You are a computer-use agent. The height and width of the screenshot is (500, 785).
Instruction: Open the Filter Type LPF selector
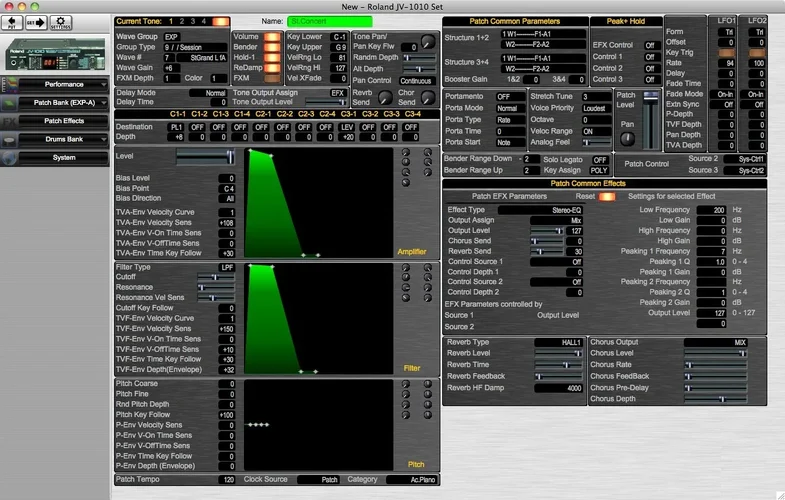(x=227, y=268)
